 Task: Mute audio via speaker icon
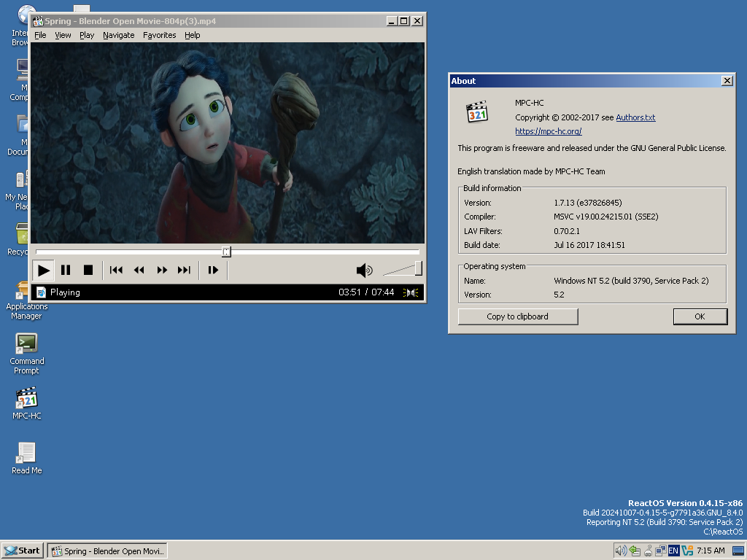[364, 271]
